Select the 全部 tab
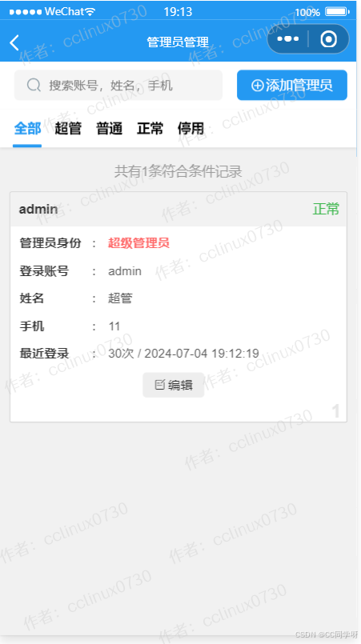This screenshot has height=644, width=361. point(27,129)
